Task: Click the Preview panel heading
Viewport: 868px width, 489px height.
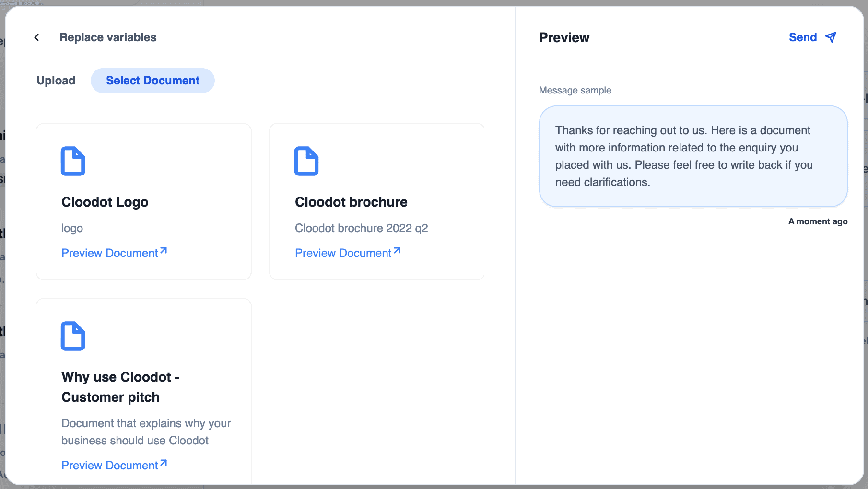Action: point(564,37)
